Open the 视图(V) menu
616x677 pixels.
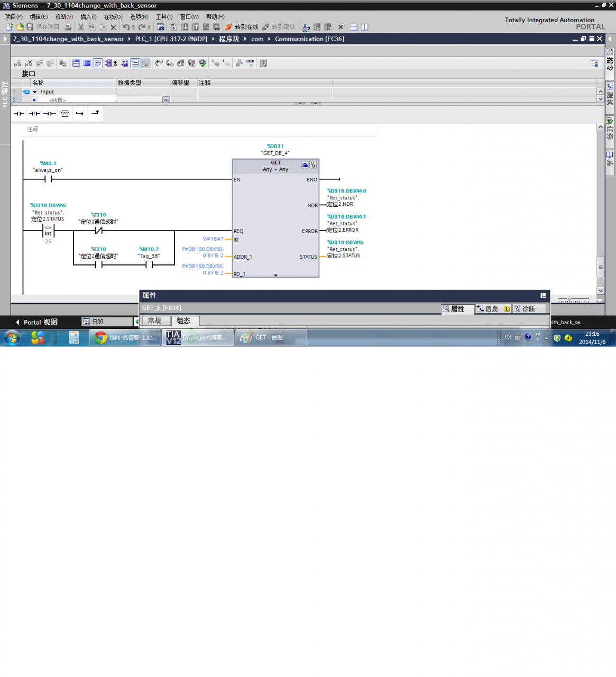[64, 17]
